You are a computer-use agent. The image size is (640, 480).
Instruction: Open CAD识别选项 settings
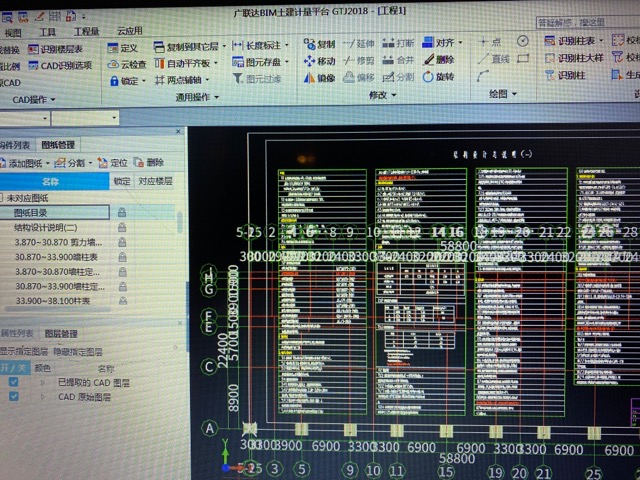tap(60, 65)
